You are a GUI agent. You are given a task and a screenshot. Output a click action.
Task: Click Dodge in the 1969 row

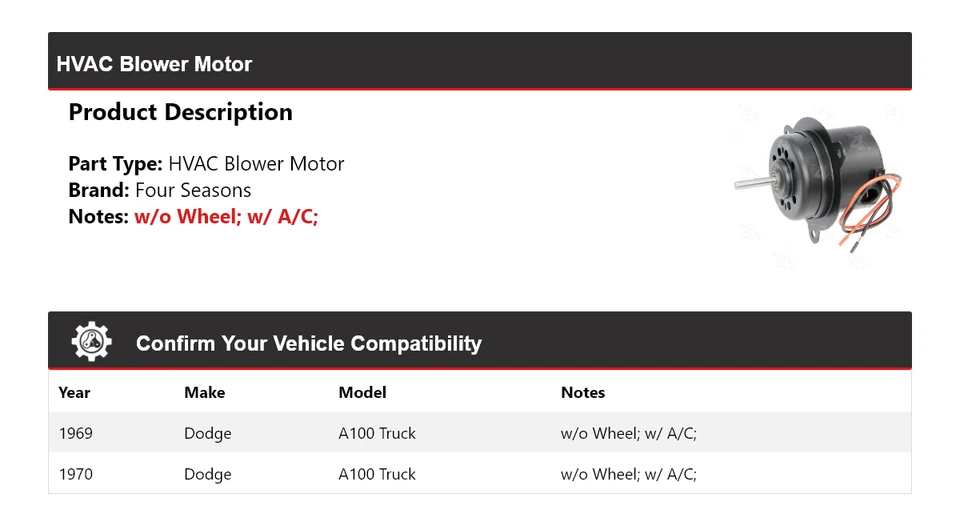point(207,433)
